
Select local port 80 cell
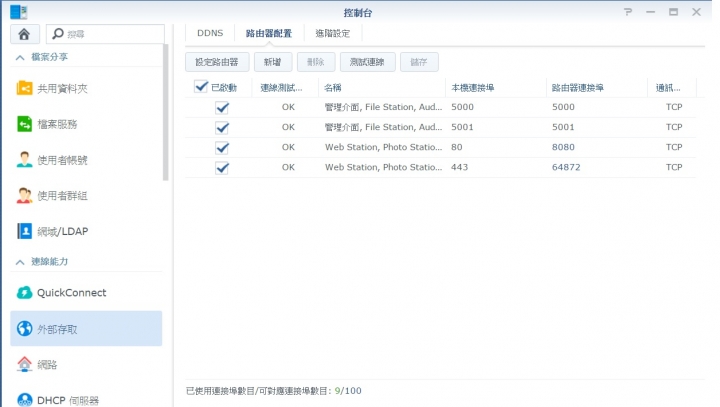click(x=456, y=147)
